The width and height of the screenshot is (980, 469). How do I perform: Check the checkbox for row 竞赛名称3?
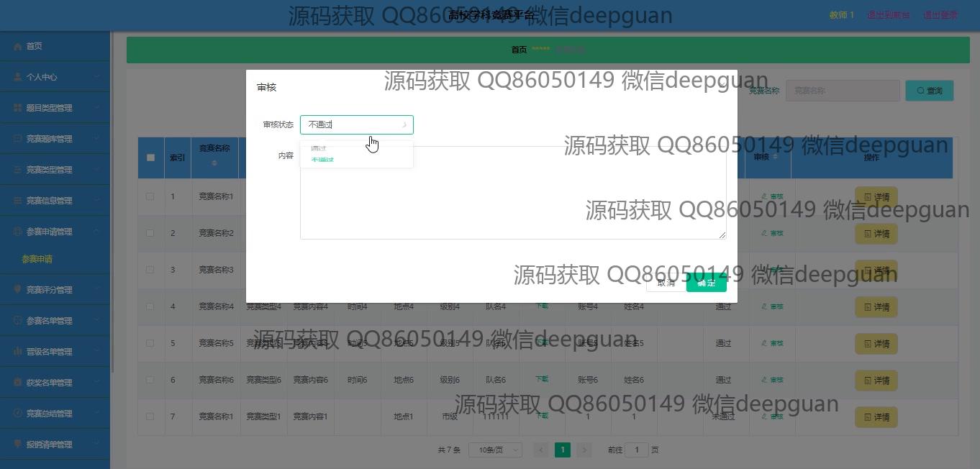click(150, 270)
